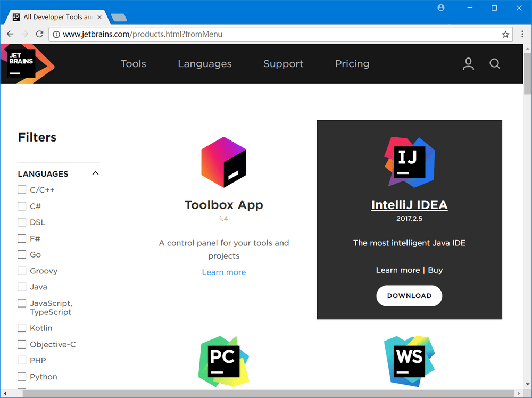
Task: Reload the page with the refresh icon
Action: point(40,34)
